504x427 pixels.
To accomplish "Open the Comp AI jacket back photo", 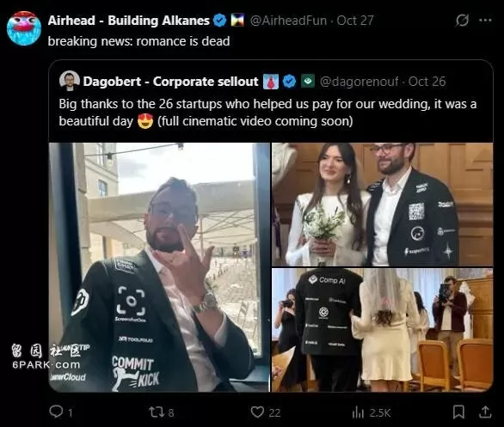I will point(382,330).
